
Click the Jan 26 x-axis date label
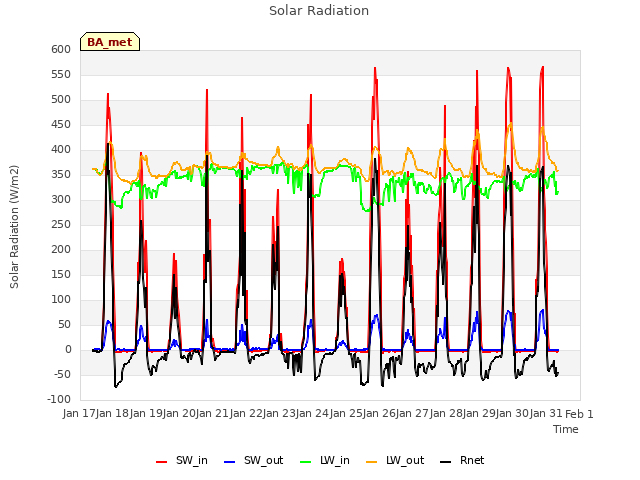coord(379,413)
